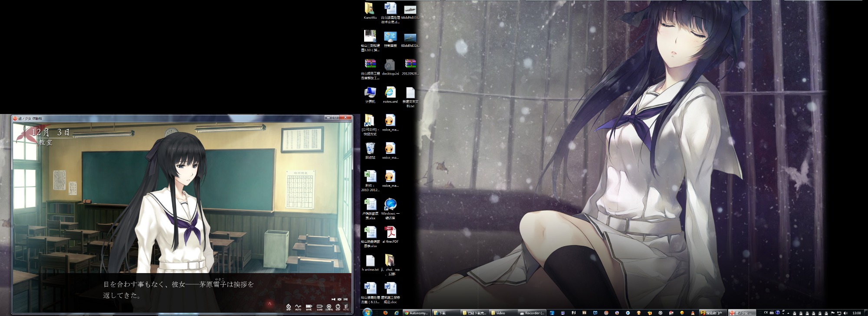This screenshot has height=316, width=868.
Task: Open the KanoWu folder on desktop
Action: tap(370, 11)
